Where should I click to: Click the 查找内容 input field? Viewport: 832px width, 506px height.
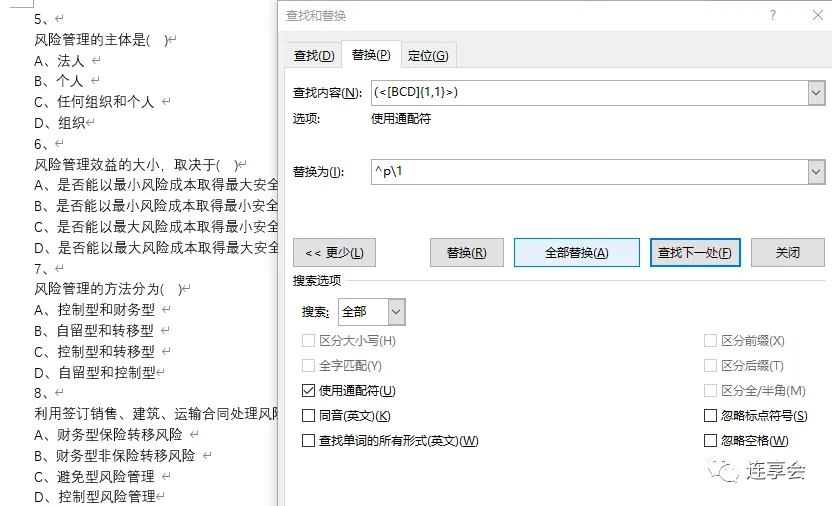[x=590, y=93]
